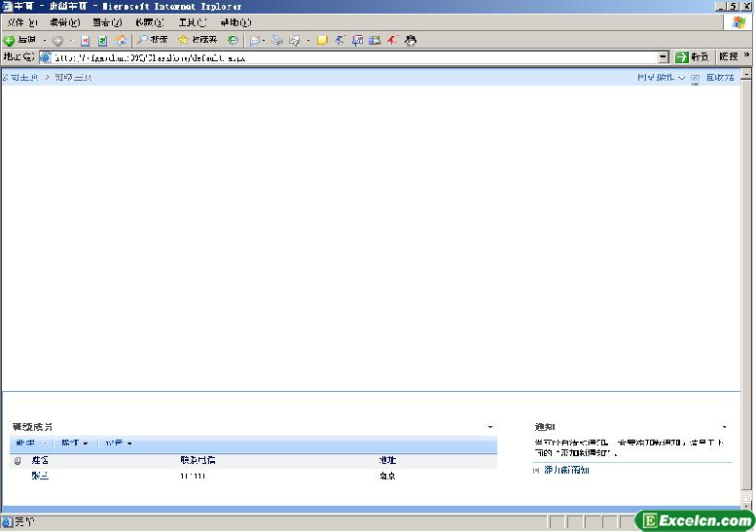Click the phone value 111111 cell
The height and width of the screenshot is (532, 756).
tap(193, 476)
